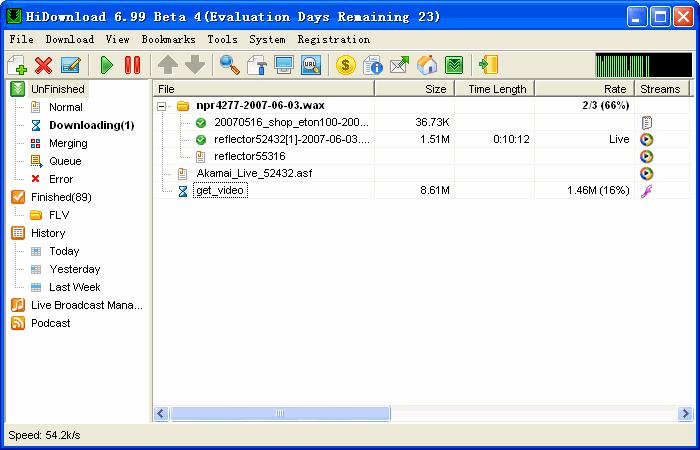Select Yesterday under History
Viewport: 700px width, 450px height.
[x=75, y=269]
